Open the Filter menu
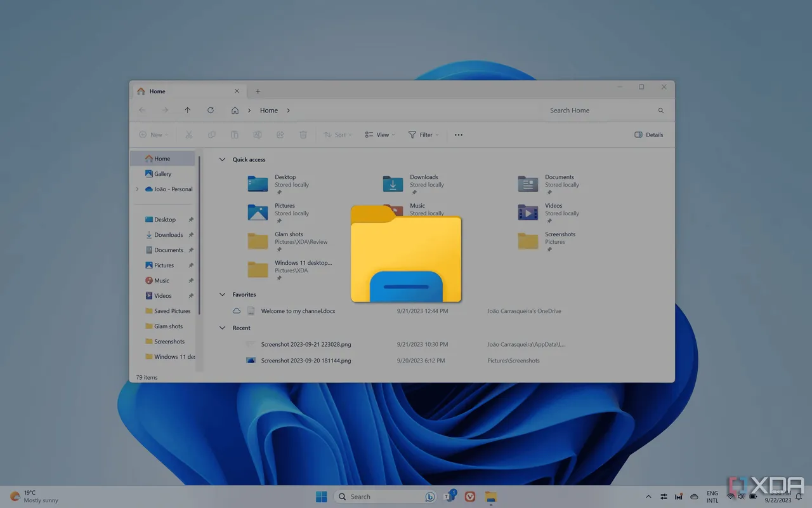This screenshot has height=508, width=812. 423,135
